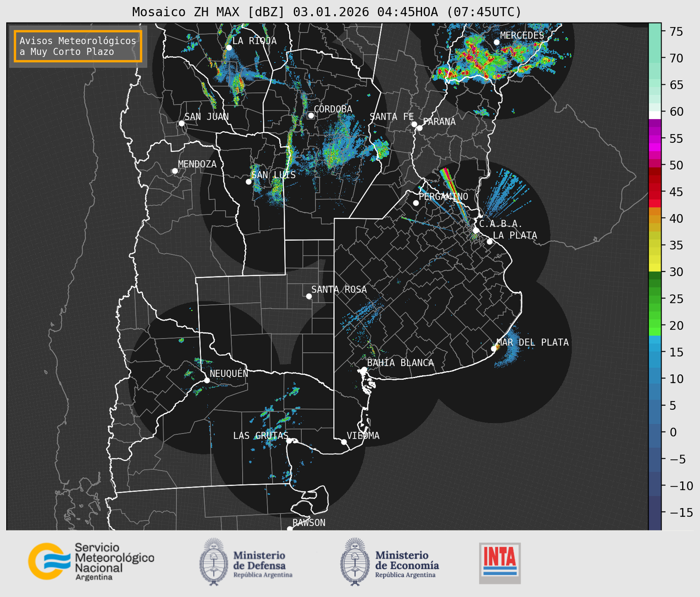
Task: Click the magenta 55 dBZ colorbar band
Action: click(x=655, y=139)
